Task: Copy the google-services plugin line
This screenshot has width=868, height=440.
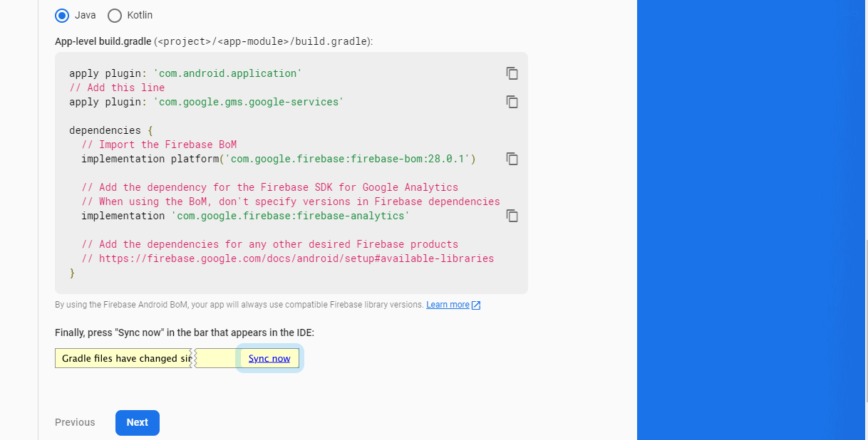Action: tap(512, 102)
